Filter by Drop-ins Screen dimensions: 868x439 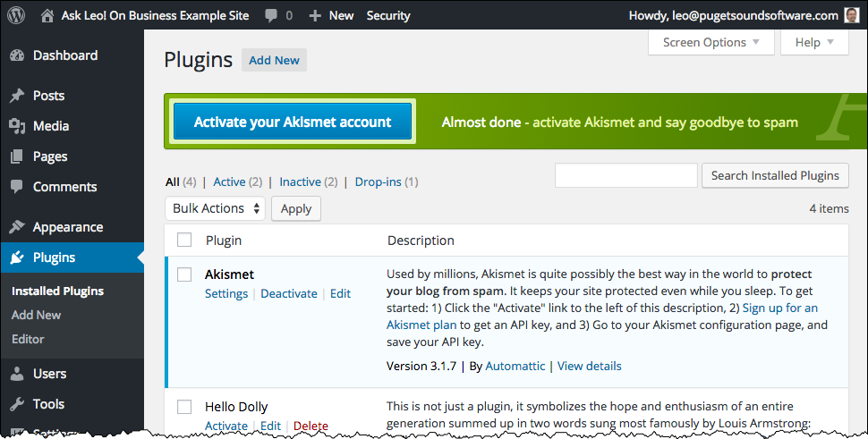[x=379, y=182]
